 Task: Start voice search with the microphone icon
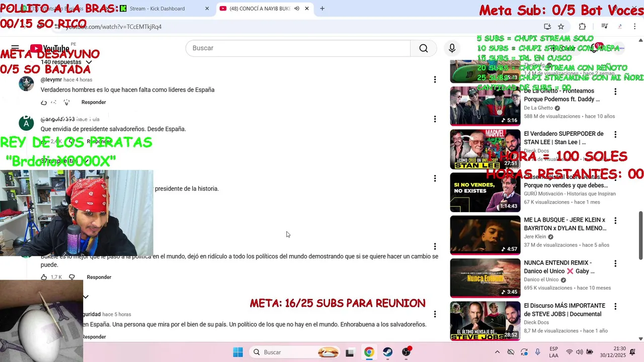click(x=452, y=48)
